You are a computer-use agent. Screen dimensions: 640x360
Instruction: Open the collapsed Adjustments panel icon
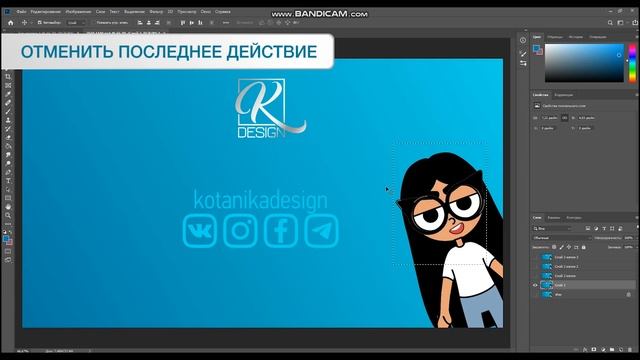point(523,63)
